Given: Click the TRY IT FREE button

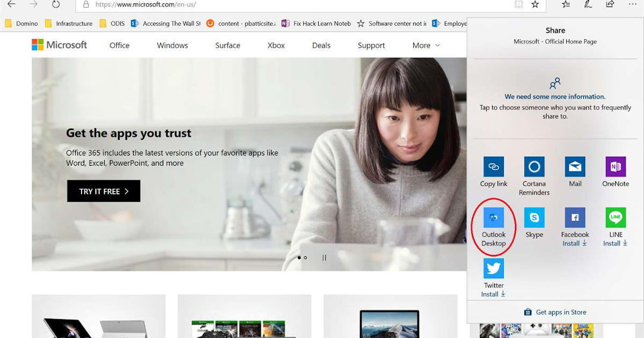Looking at the screenshot, I should 104,191.
